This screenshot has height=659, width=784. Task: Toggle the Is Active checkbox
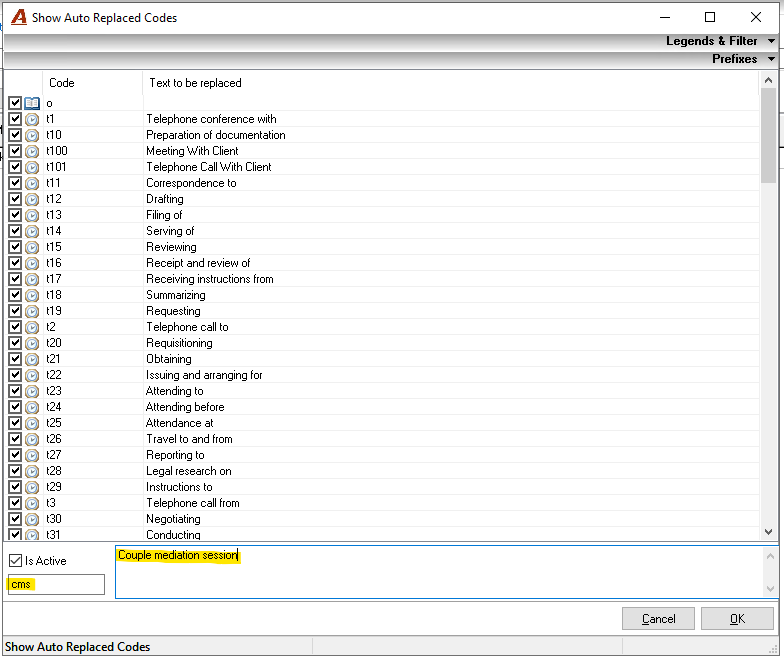point(16,560)
